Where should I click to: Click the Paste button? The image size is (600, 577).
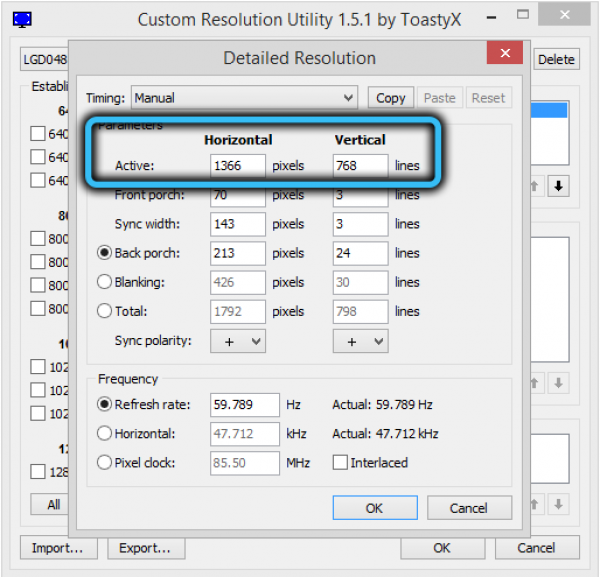click(440, 98)
